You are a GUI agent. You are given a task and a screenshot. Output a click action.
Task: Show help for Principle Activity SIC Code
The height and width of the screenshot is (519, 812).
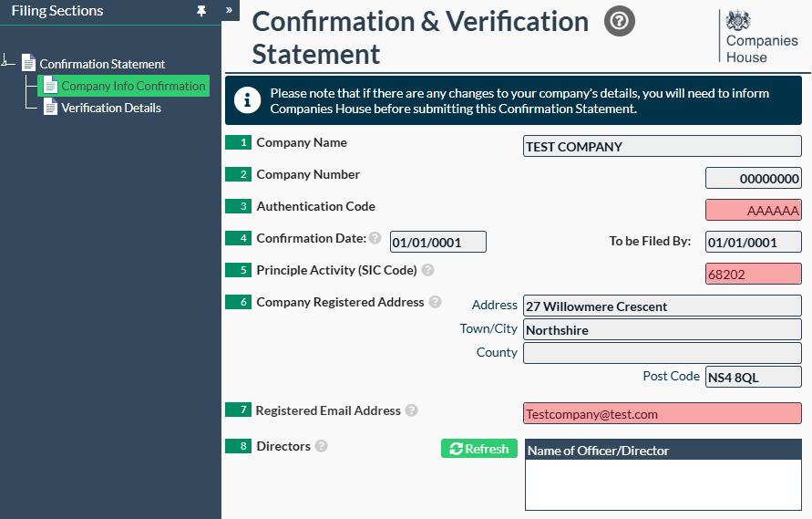427,270
